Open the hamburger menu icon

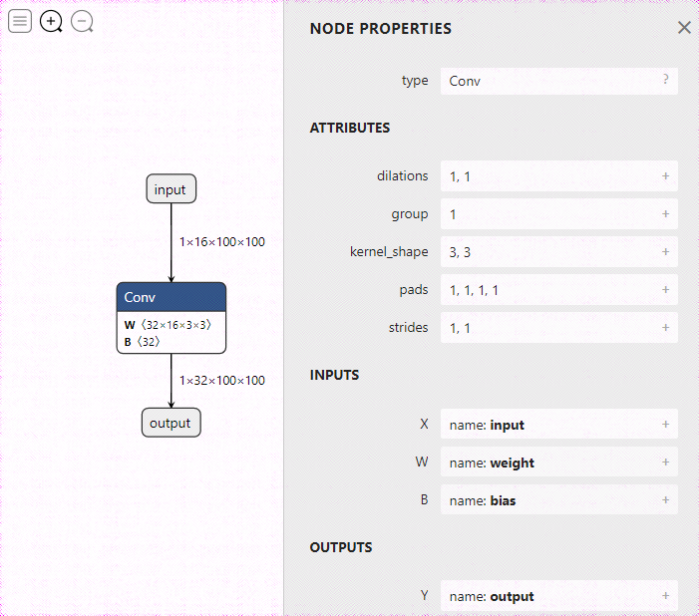(20, 21)
